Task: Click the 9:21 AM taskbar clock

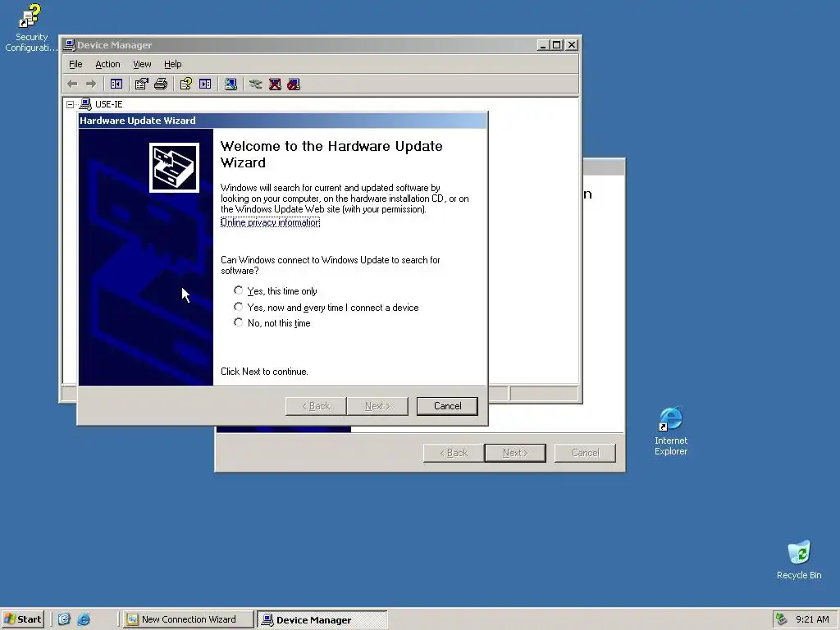Action: (812, 619)
